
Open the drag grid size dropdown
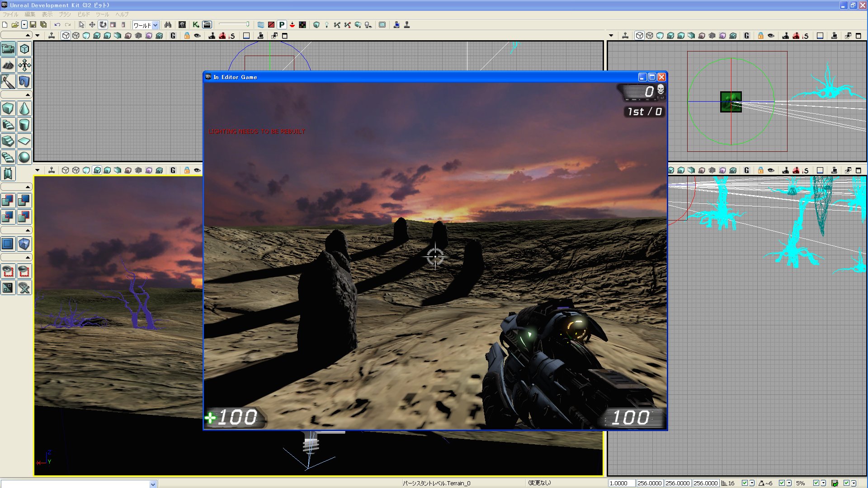(752, 483)
